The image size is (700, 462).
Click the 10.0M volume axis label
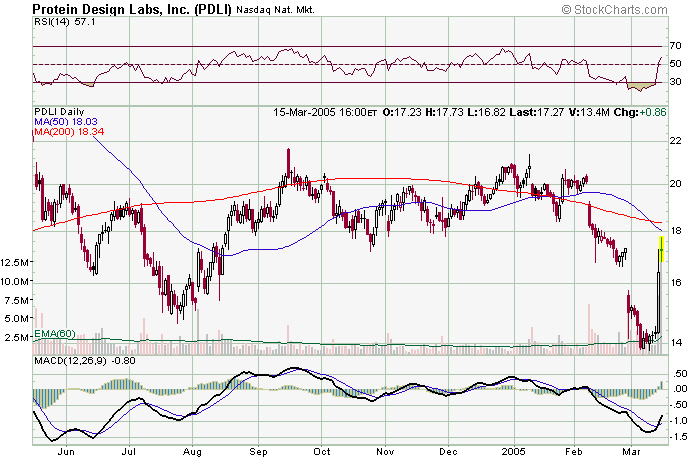tap(14, 281)
